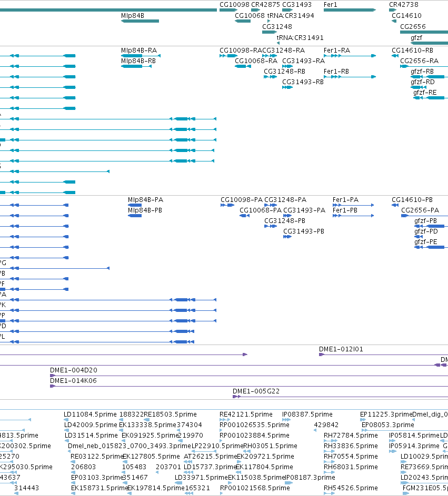
Task: Click the LD11084.5prime EST label
Action: [x=90, y=414]
